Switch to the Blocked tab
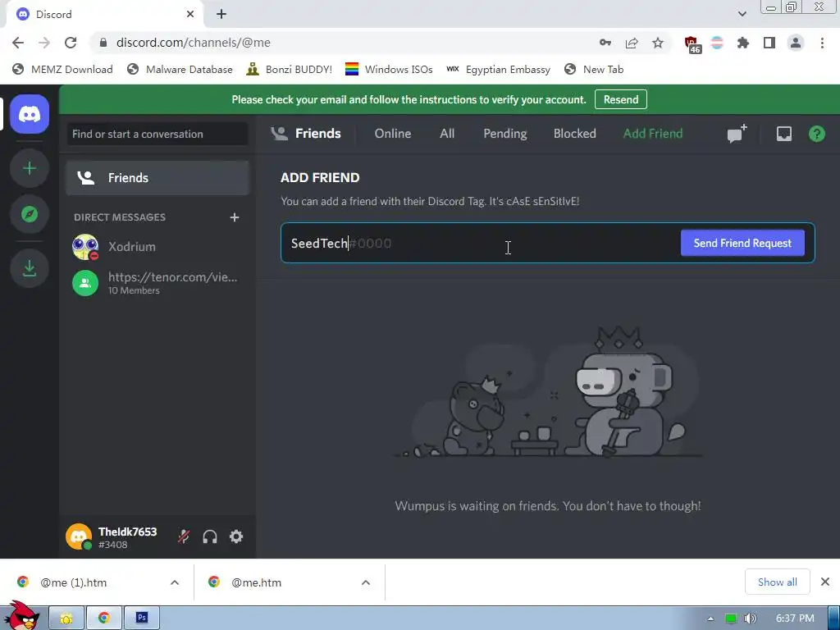This screenshot has height=630, width=840. pyautogui.click(x=575, y=134)
